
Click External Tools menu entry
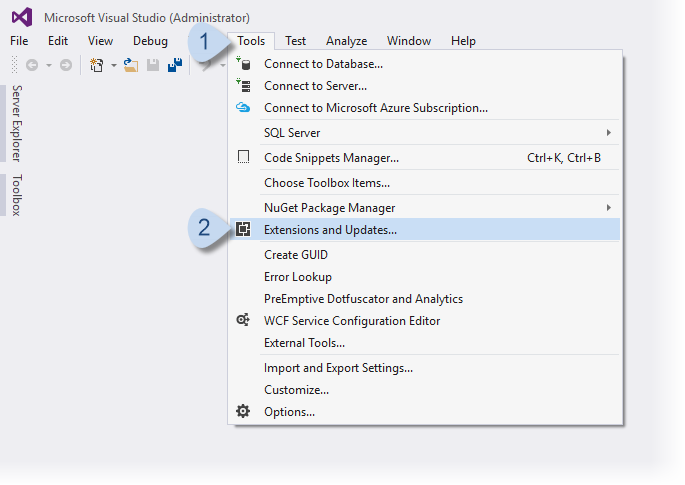pyautogui.click(x=304, y=343)
